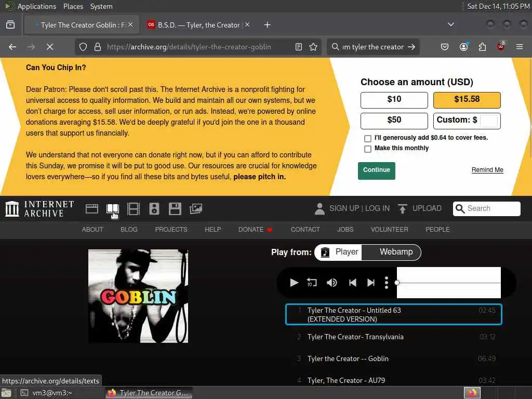Click the Upload arrow icon
Image resolution: width=532 pixels, height=399 pixels.
point(403,209)
